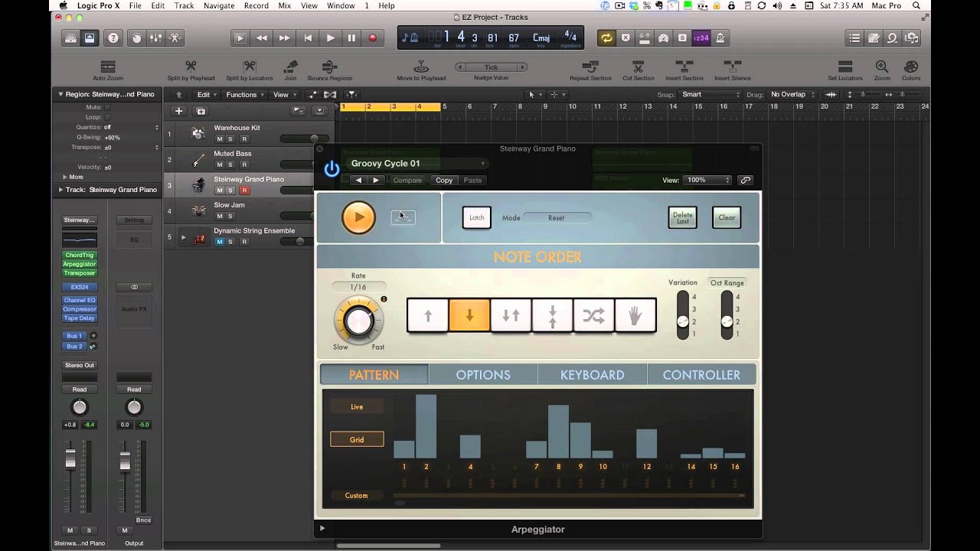Open the Custom pattern menu
The height and width of the screenshot is (551, 980).
(357, 495)
